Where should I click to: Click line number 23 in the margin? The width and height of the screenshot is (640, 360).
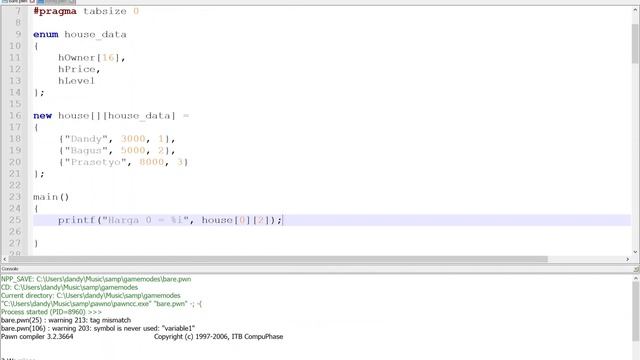15,197
